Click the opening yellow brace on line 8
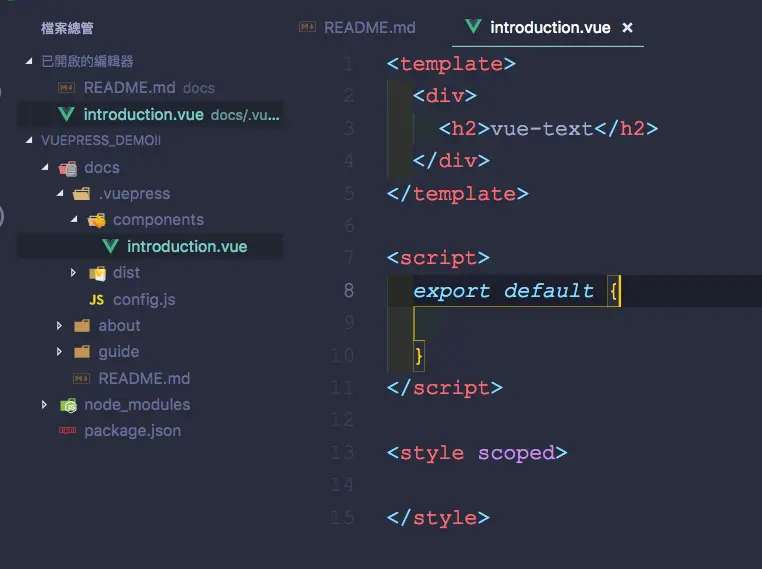The height and width of the screenshot is (569, 762). (x=613, y=291)
